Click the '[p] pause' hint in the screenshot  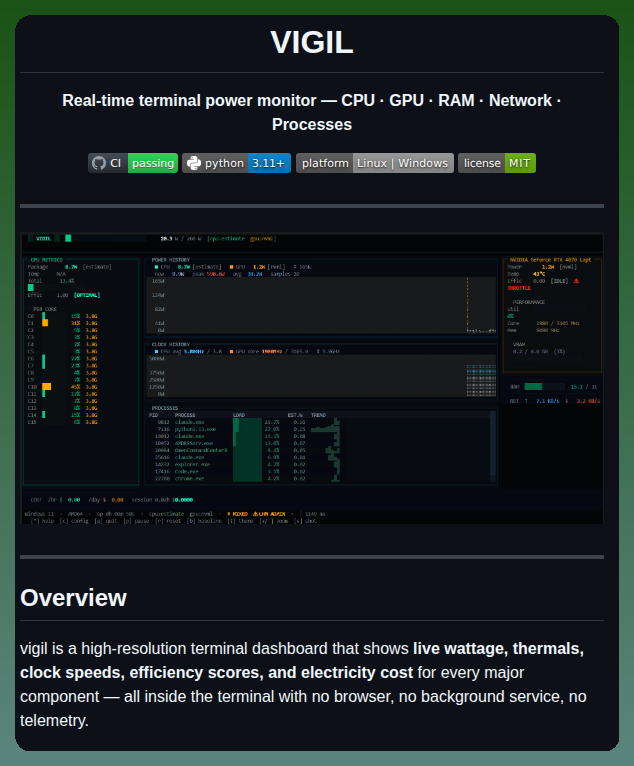[136, 521]
